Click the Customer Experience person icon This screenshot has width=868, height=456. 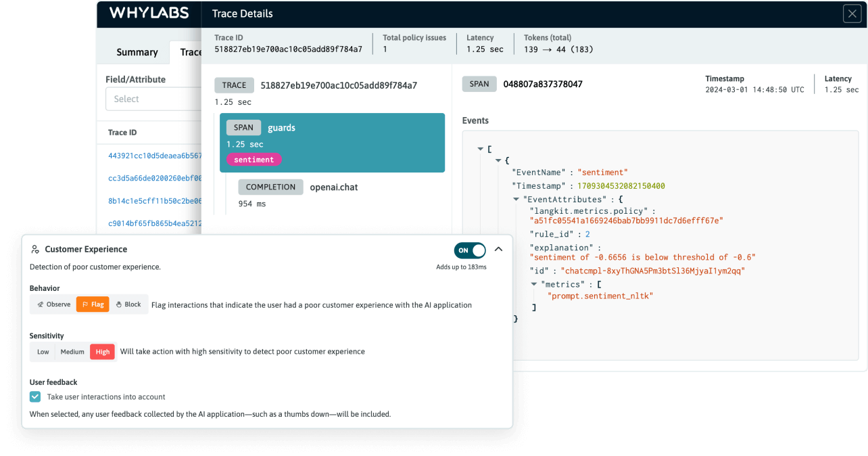tap(35, 250)
